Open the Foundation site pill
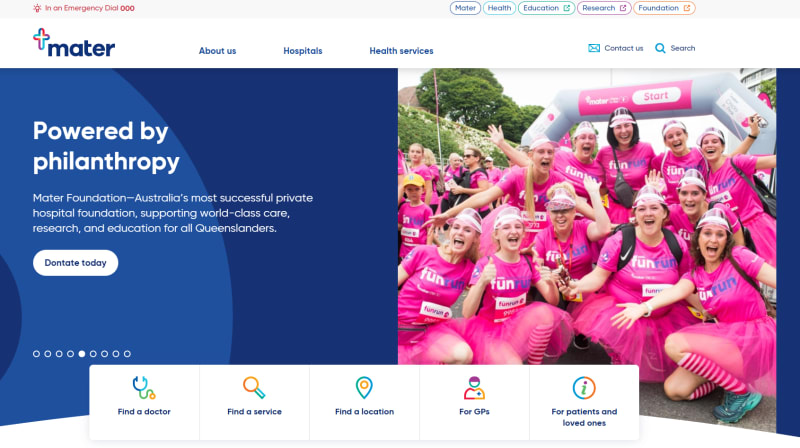This screenshot has width=800, height=448. click(x=664, y=8)
